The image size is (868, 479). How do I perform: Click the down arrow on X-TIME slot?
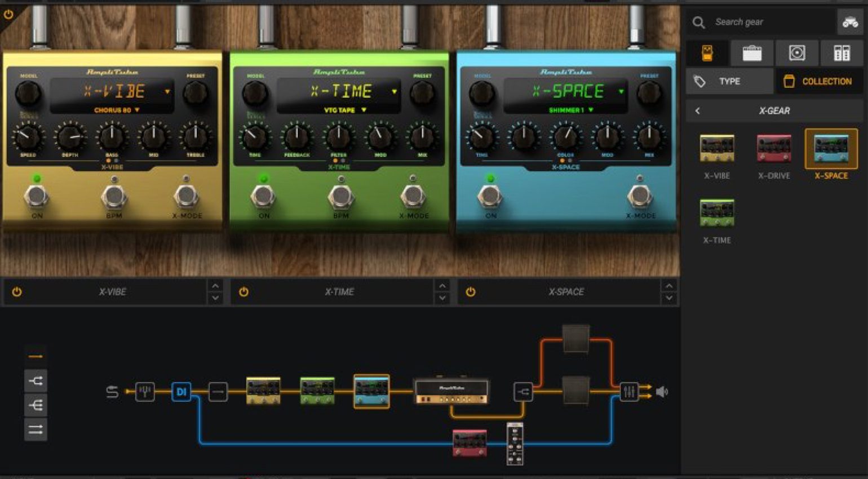pyautogui.click(x=442, y=298)
